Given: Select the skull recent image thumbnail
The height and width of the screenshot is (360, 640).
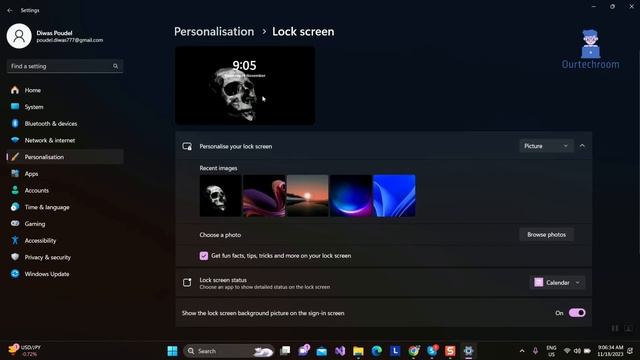Looking at the screenshot, I should [220, 196].
